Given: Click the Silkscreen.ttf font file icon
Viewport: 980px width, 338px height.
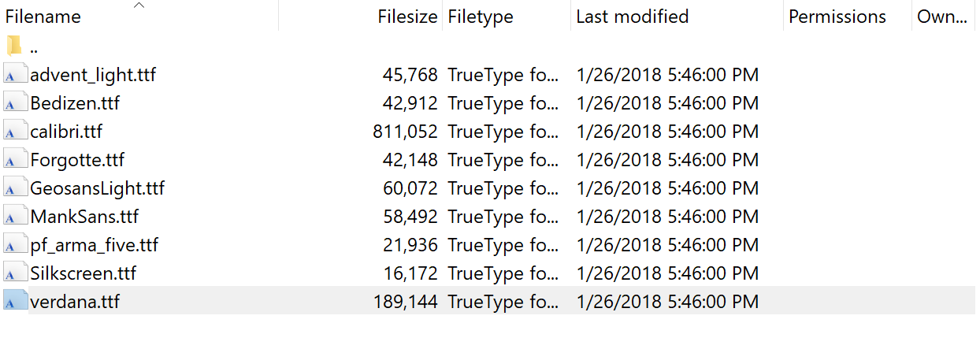Looking at the screenshot, I should tap(14, 273).
